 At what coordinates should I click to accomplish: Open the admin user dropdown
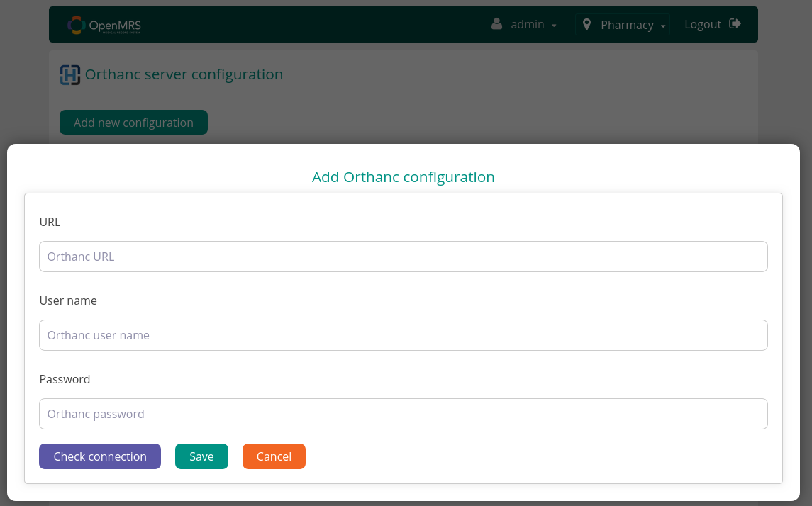524,24
